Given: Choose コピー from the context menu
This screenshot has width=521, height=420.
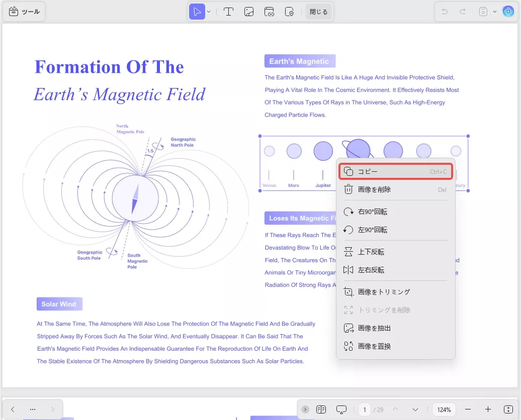Looking at the screenshot, I should (395, 172).
